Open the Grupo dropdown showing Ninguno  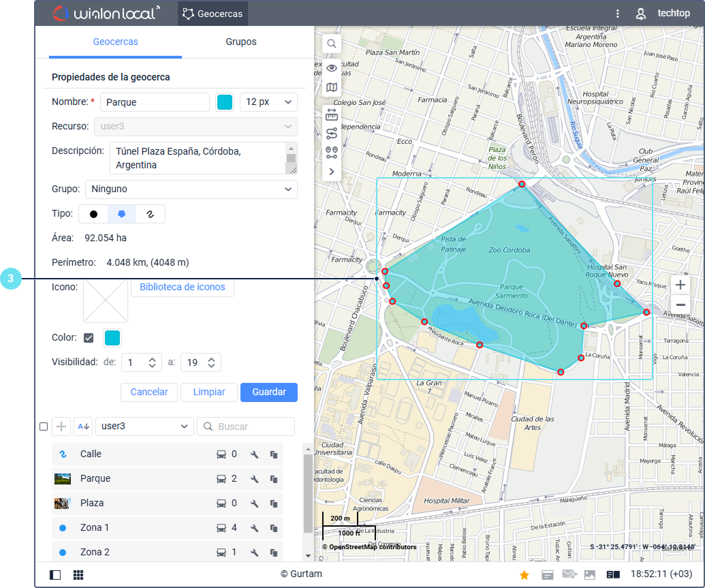191,189
